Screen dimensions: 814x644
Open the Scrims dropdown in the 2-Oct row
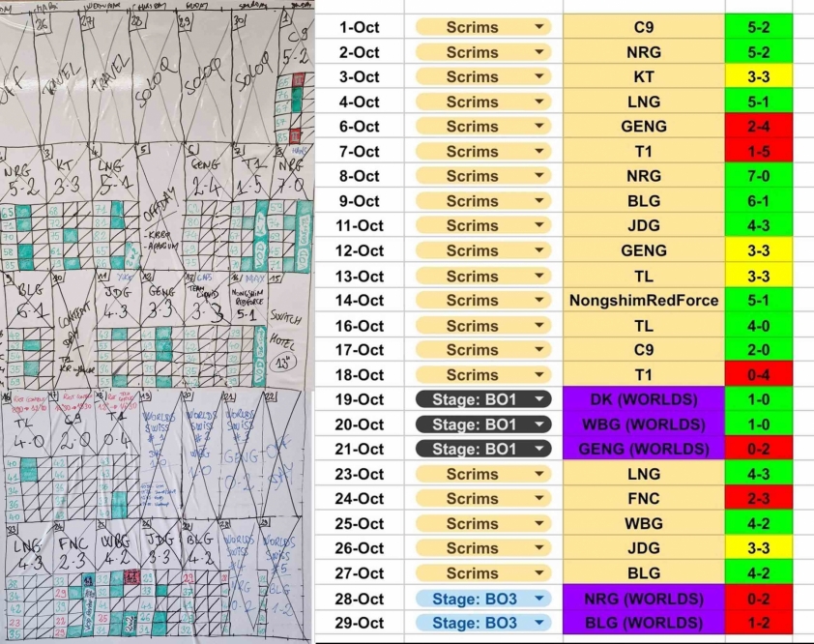(483, 52)
